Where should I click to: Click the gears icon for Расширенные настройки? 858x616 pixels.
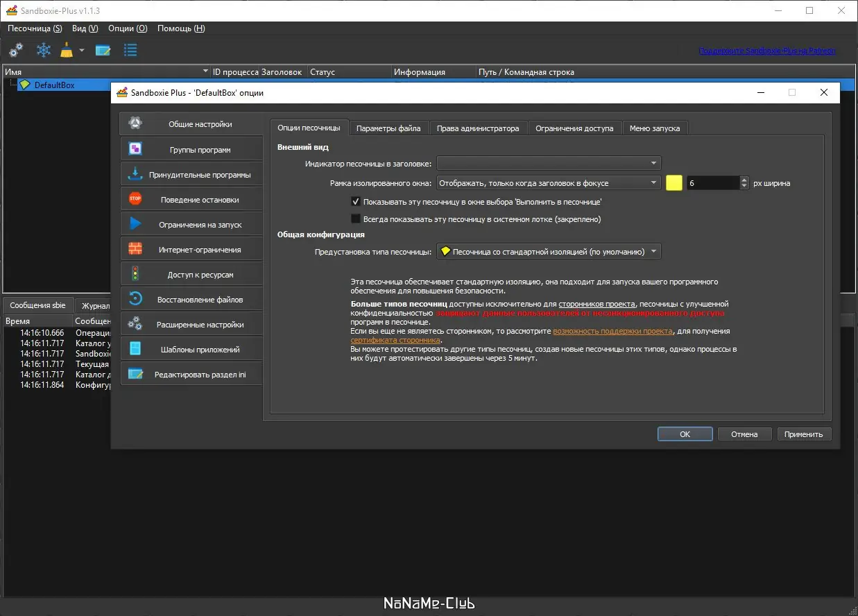(135, 324)
